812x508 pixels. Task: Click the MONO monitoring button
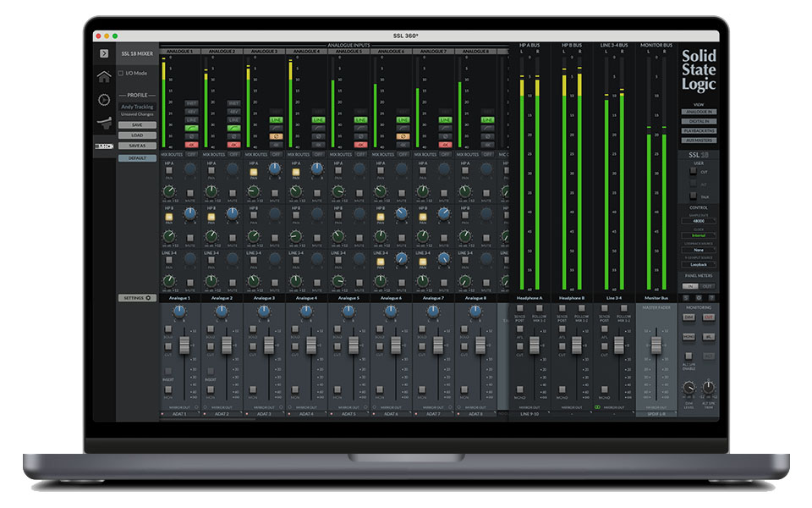coord(689,337)
